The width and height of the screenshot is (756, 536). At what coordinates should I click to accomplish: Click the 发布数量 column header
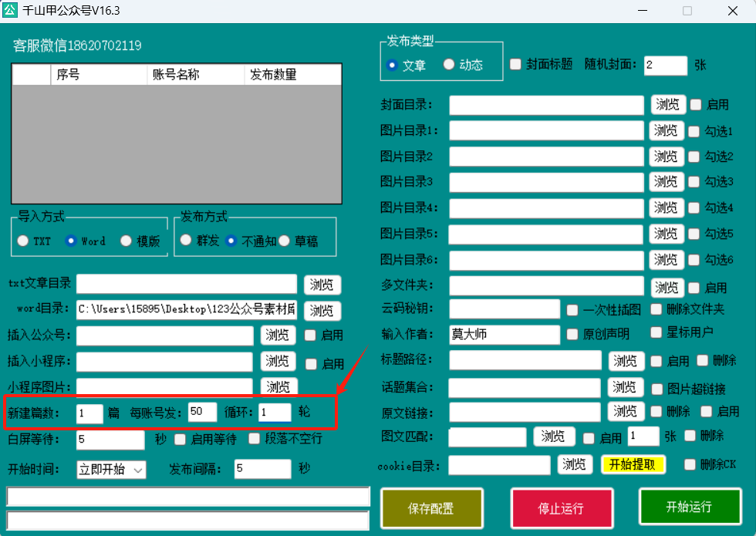click(x=292, y=75)
